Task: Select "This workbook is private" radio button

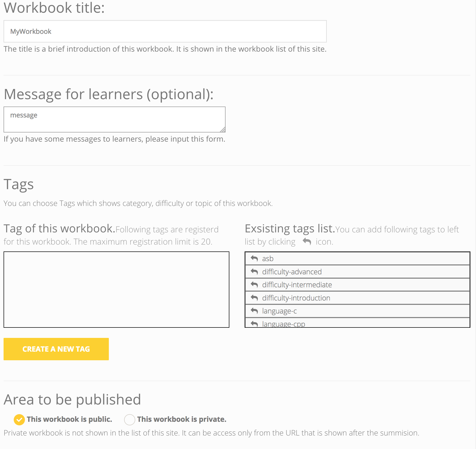Action: click(x=129, y=420)
